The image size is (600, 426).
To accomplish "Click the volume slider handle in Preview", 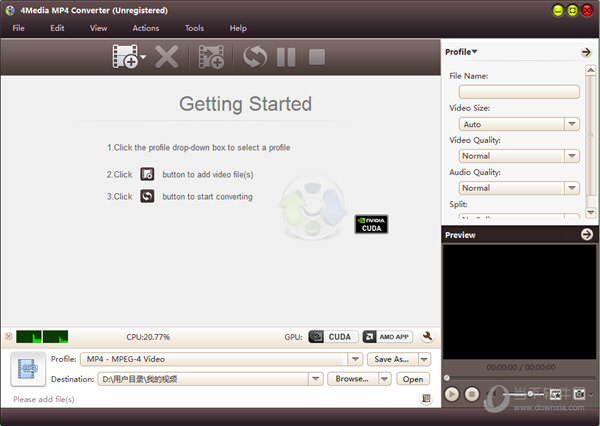I will [530, 394].
